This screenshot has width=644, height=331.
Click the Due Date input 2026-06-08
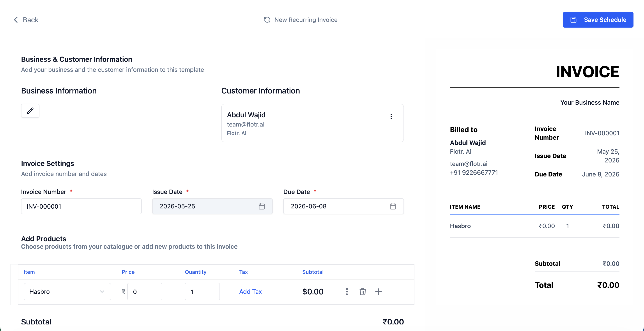[x=343, y=206]
